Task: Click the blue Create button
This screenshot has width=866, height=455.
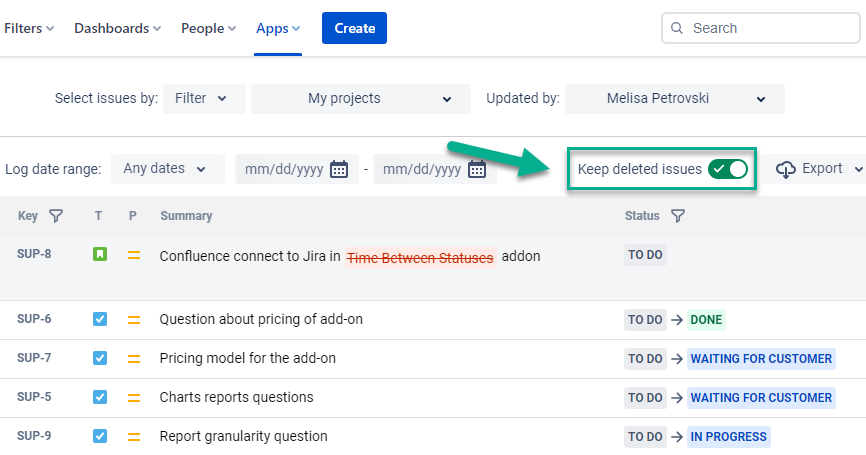Action: pos(354,28)
